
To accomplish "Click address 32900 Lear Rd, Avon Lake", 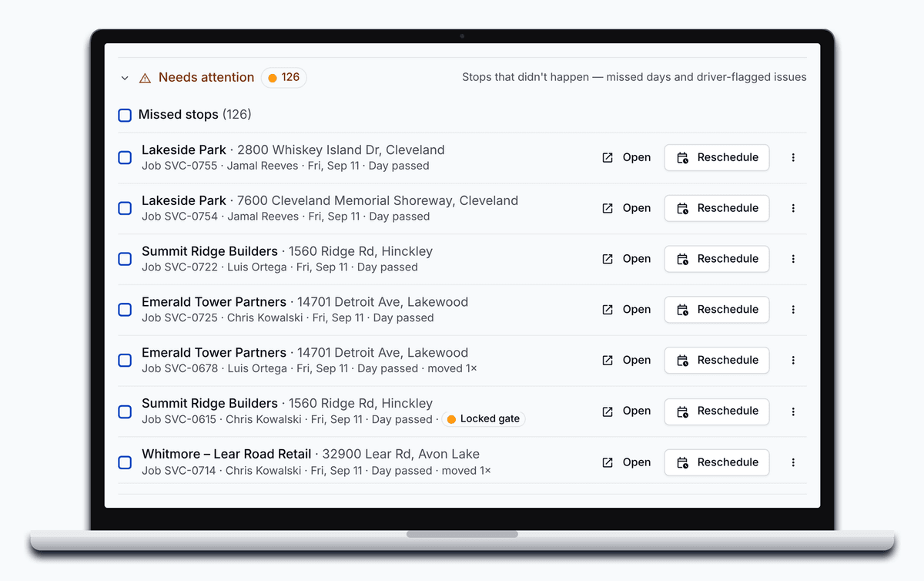I will point(400,454).
